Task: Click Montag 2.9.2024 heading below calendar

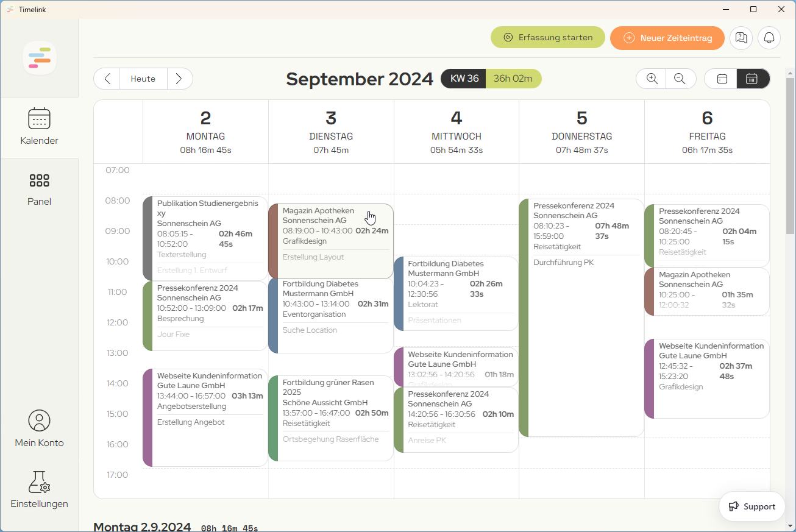Action: [x=142, y=527]
